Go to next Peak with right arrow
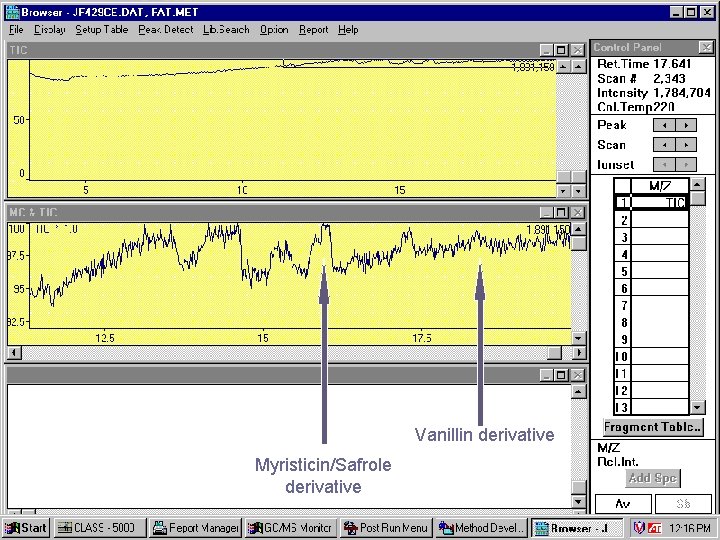The image size is (720, 540). click(x=686, y=125)
